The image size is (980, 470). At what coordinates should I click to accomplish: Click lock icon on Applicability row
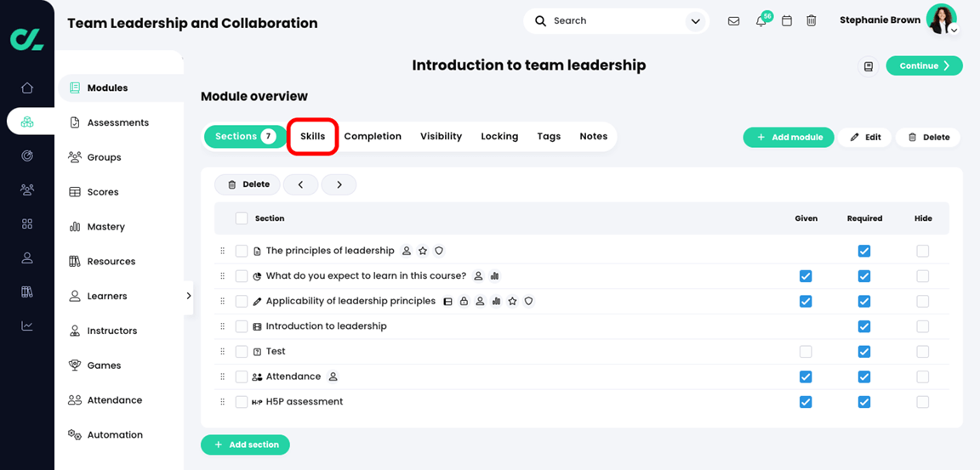click(464, 301)
